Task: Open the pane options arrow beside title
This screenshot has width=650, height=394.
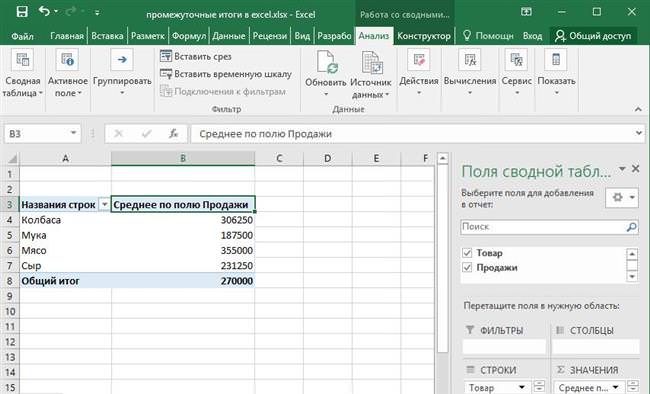Action: tap(622, 169)
